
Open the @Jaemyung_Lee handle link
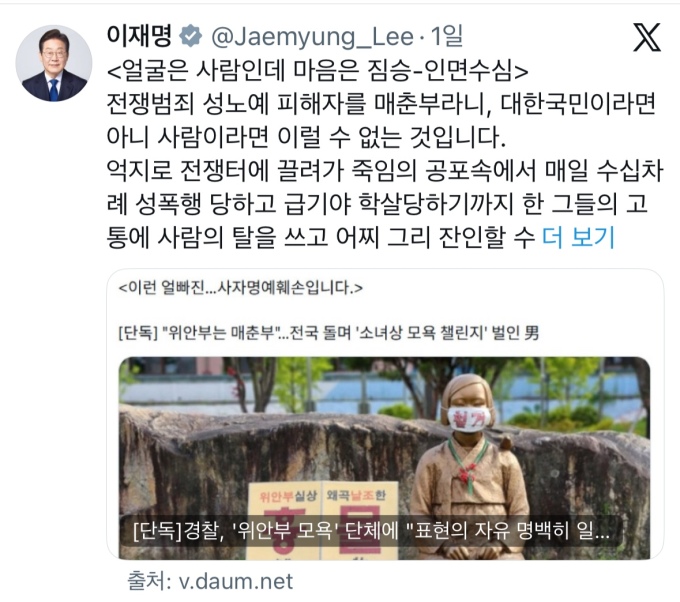tap(312, 37)
